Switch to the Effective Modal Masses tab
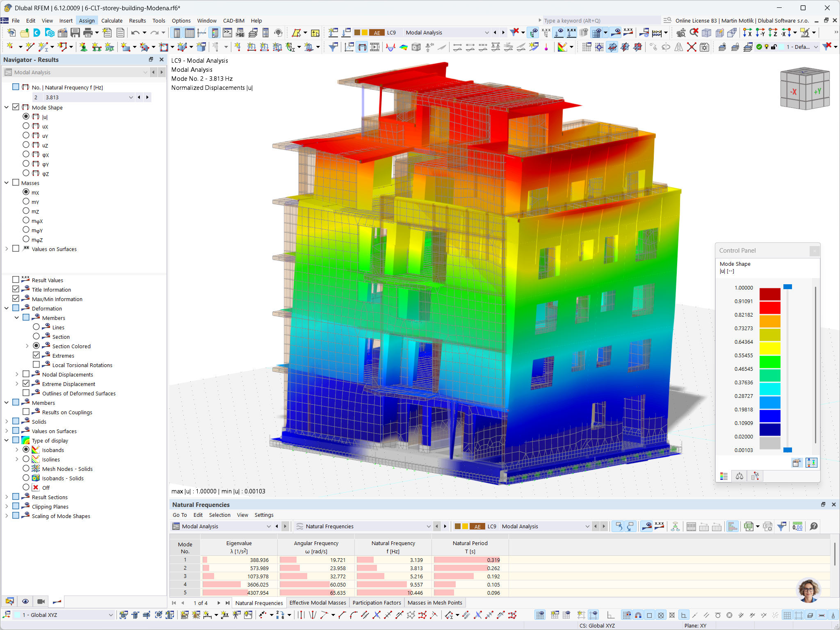The image size is (840, 630). click(317, 603)
